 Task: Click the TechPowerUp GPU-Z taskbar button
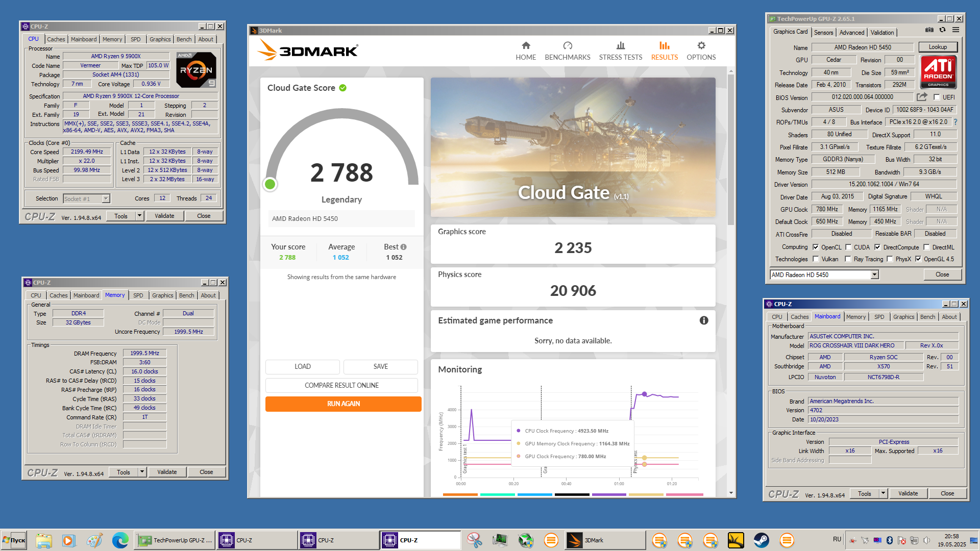coord(175,540)
